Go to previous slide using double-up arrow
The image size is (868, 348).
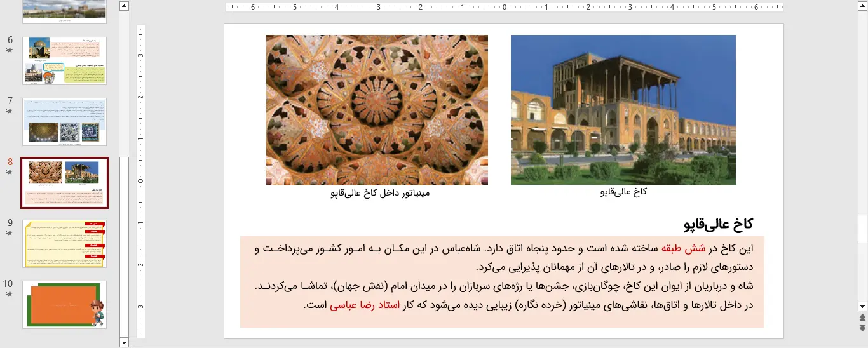[862, 317]
